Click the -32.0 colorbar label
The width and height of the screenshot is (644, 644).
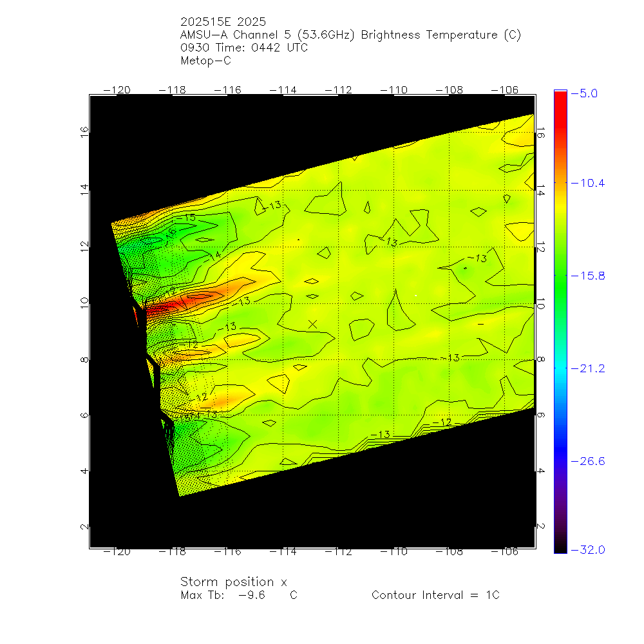[x=588, y=550]
